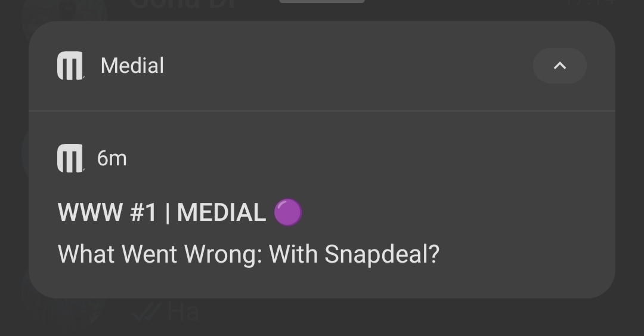The image size is (644, 336).
Task: Open "What Went Wrong: With Snapdeal?" message
Action: click(x=248, y=255)
